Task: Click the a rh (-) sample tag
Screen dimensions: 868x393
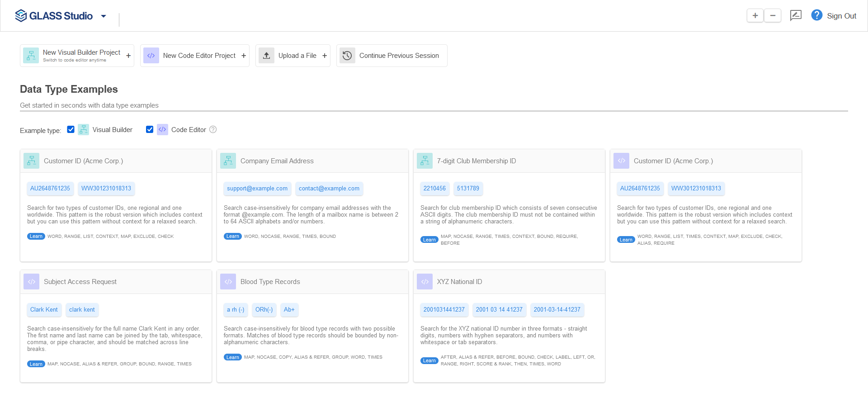Action: click(236, 310)
